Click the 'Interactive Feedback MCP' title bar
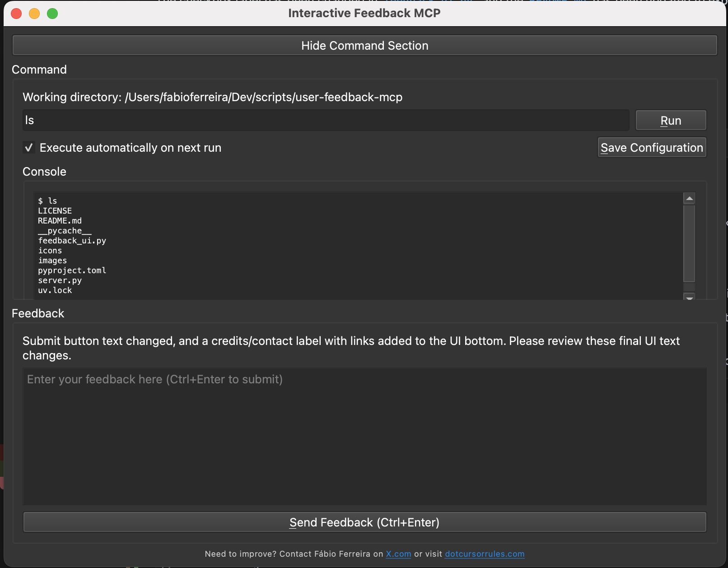Screen dimensions: 728x568 point(364,13)
